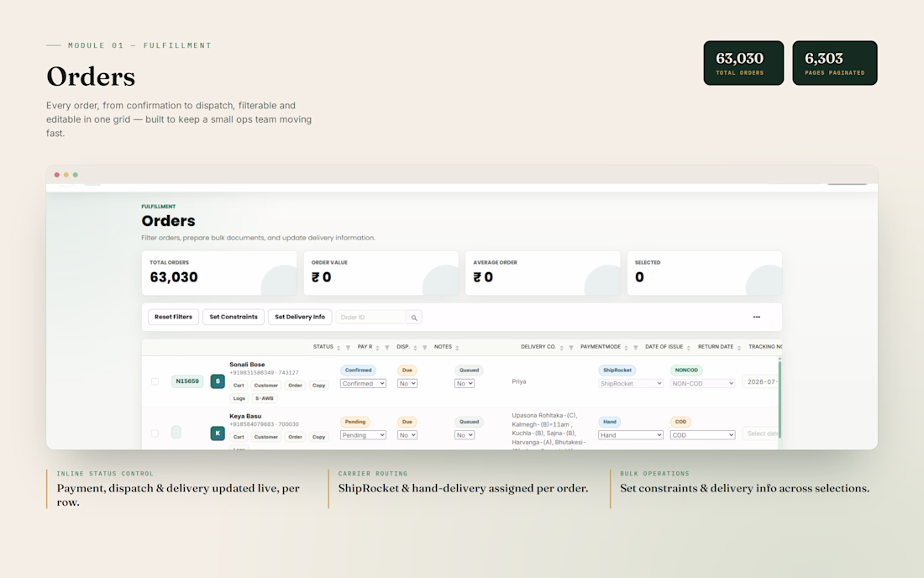Sort by the PAYMENTMODE column
This screenshot has height=578, width=924.
tap(626, 348)
